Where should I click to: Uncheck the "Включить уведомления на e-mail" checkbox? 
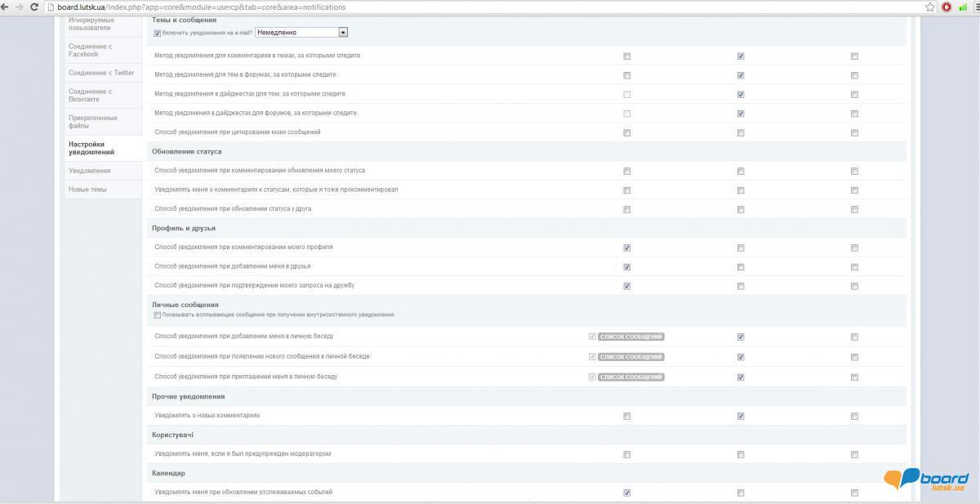click(x=158, y=33)
